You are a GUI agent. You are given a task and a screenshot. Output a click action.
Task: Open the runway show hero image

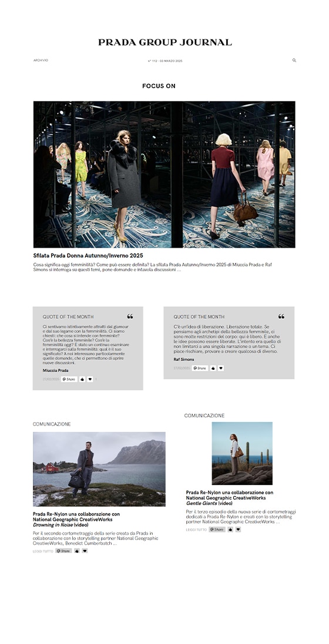(164, 174)
